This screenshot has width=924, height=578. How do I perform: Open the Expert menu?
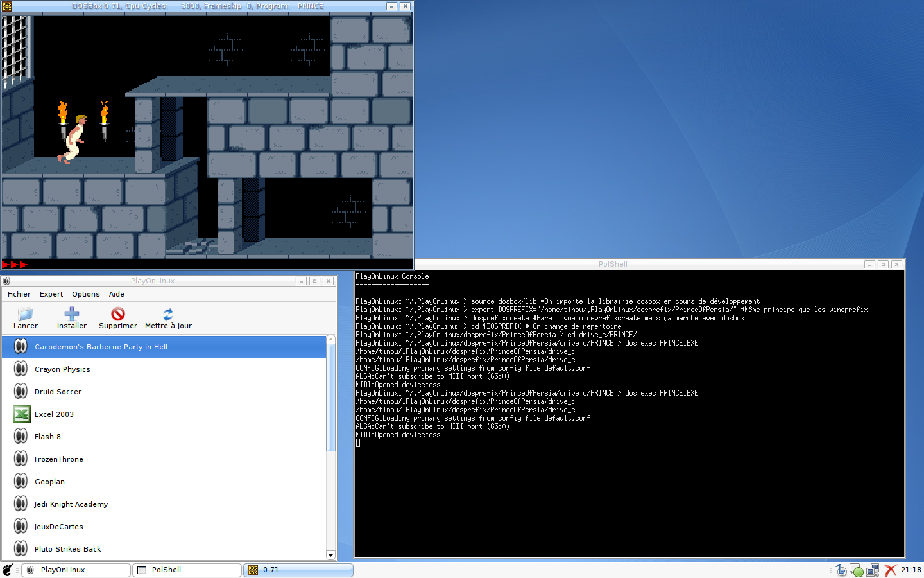[51, 294]
